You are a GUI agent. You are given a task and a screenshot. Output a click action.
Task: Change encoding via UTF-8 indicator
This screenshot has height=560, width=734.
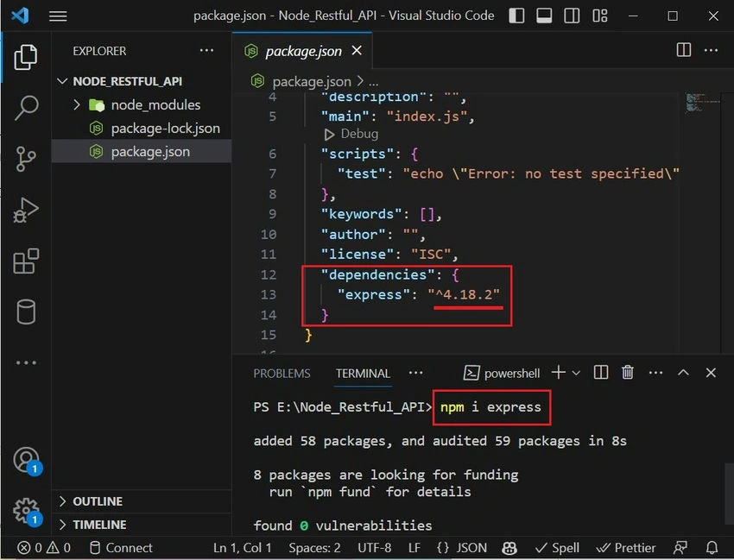[x=375, y=548]
